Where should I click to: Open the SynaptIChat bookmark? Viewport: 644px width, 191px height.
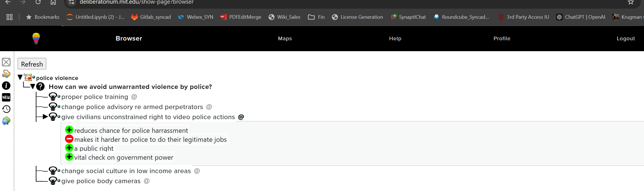(408, 17)
